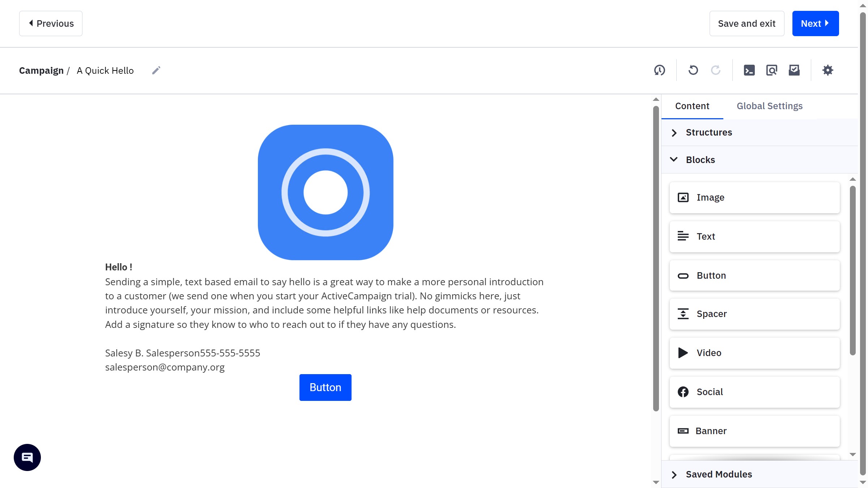Screen dimensions: 868x488
Task: Open the campaign preview icon
Action: click(772, 70)
